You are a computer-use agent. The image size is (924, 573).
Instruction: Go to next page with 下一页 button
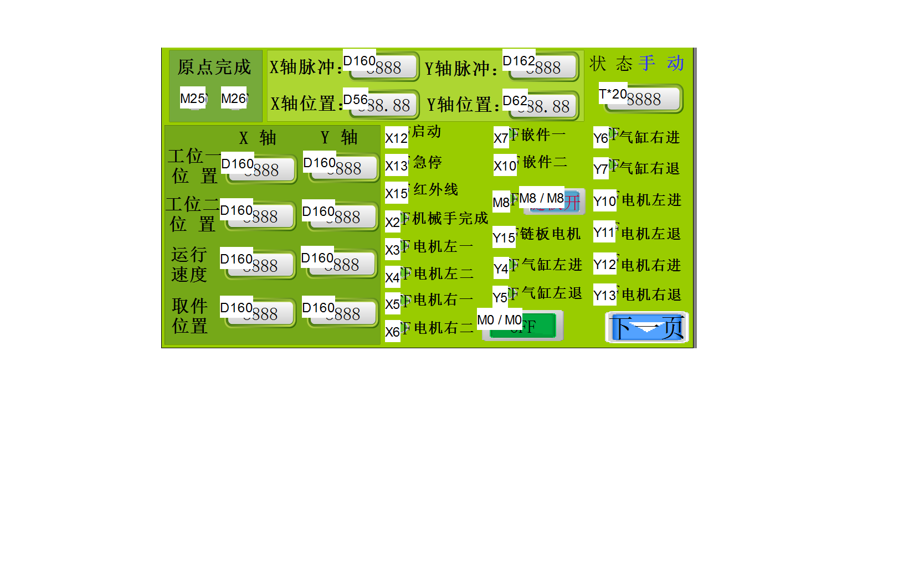(x=647, y=327)
